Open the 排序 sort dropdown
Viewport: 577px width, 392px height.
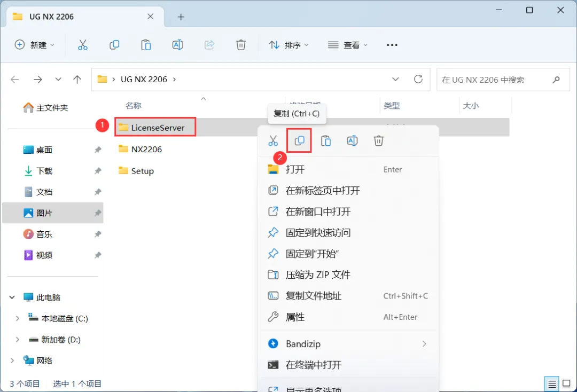click(x=289, y=45)
